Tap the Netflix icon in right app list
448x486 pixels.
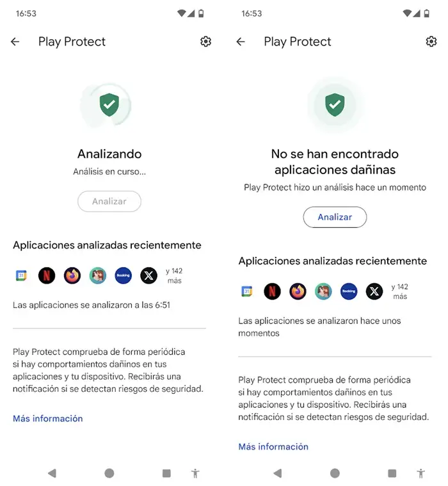click(x=273, y=291)
